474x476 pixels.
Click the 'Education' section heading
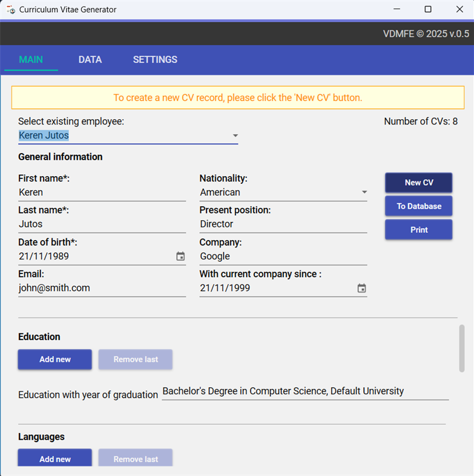39,337
